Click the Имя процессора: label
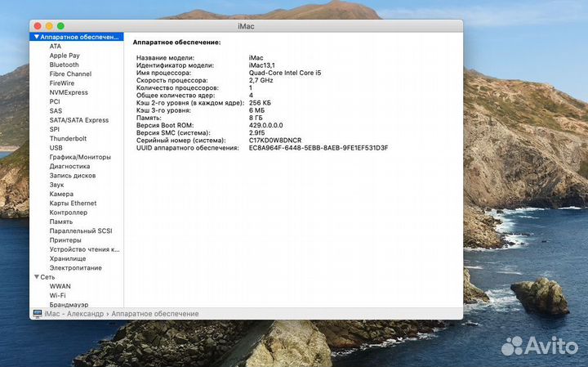The width and height of the screenshot is (588, 367). tap(163, 73)
